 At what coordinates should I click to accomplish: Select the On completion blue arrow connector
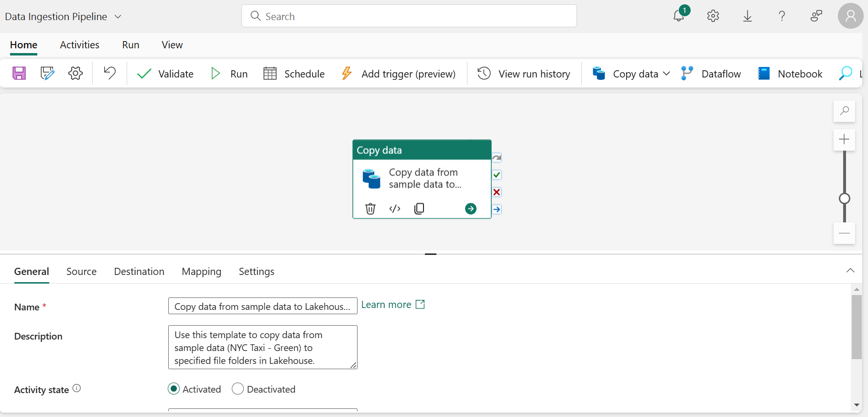497,209
